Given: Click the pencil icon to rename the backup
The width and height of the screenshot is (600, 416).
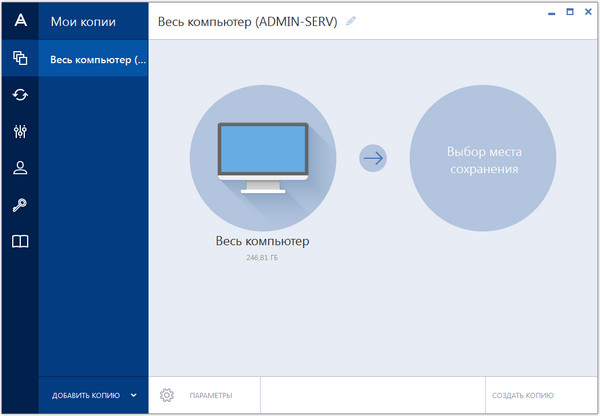Looking at the screenshot, I should pyautogui.click(x=350, y=21).
